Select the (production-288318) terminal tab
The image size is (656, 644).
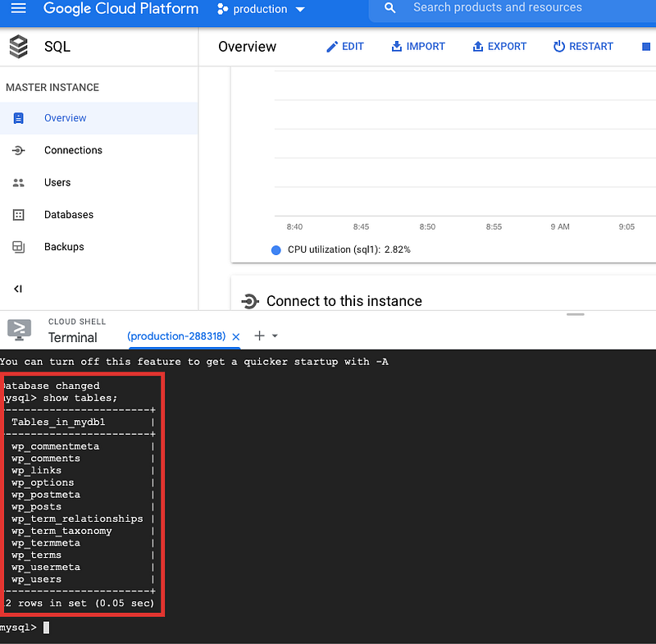tap(176, 336)
